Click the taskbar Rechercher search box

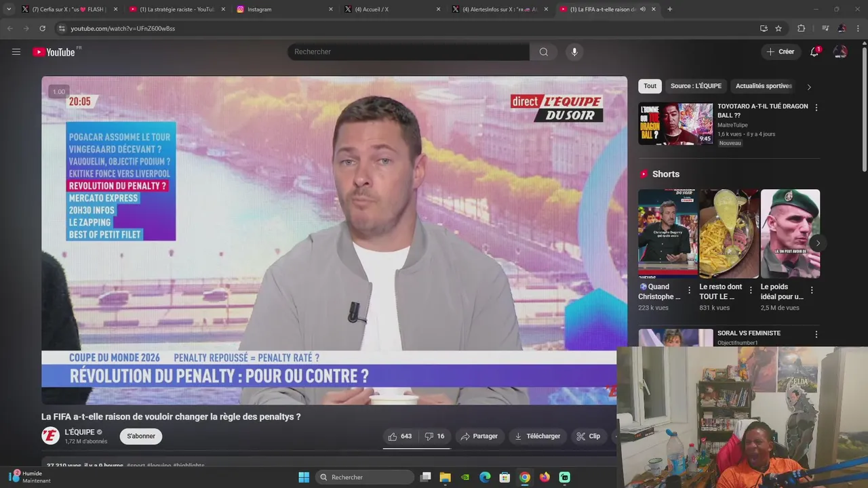366,477
